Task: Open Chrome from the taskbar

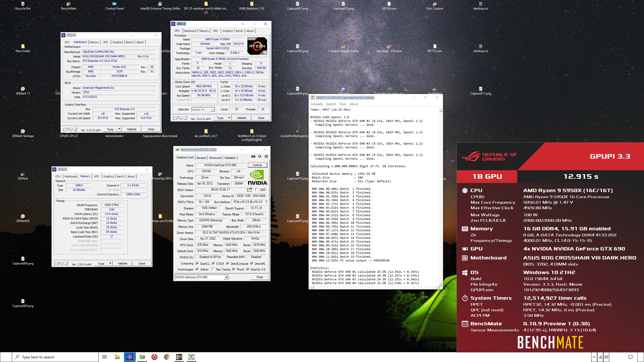Action: 167,357
